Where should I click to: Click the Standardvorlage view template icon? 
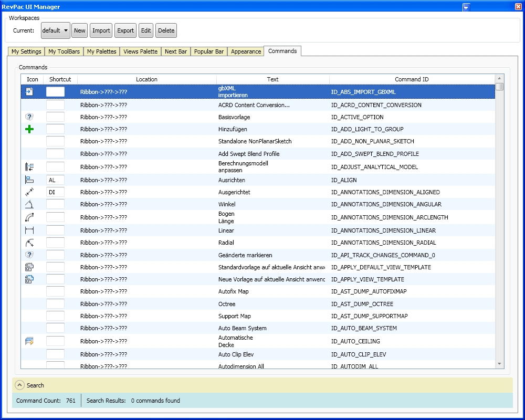pyautogui.click(x=29, y=267)
